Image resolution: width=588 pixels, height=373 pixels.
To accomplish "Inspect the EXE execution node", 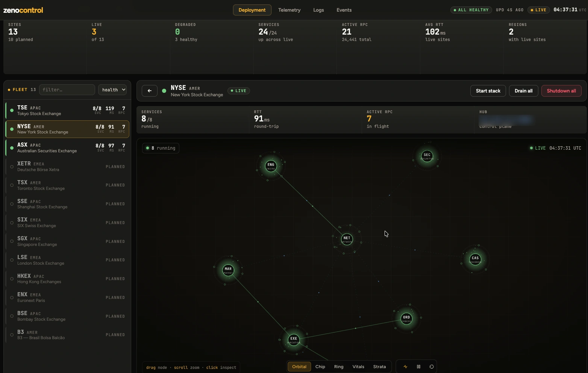I will [294, 340].
